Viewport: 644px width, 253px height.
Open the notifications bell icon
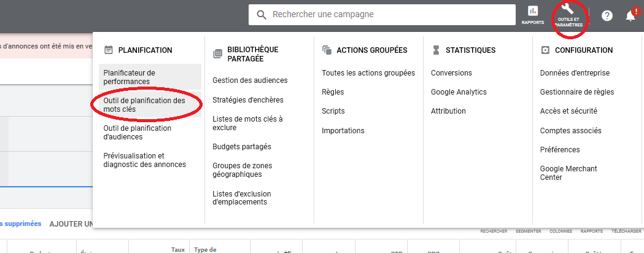point(630,16)
